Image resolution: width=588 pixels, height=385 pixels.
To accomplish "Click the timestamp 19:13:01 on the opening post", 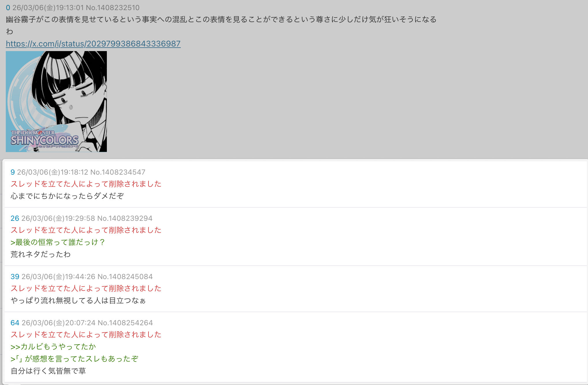I will click(69, 8).
